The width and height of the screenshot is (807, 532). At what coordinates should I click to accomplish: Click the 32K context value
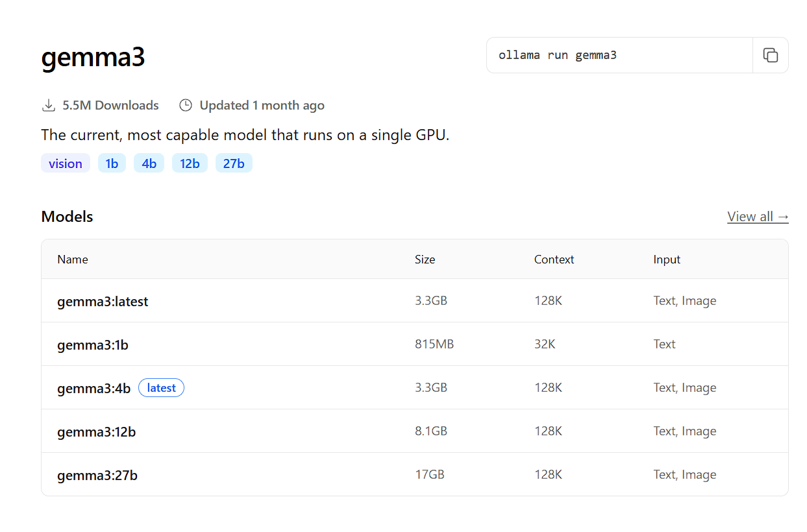tap(545, 345)
